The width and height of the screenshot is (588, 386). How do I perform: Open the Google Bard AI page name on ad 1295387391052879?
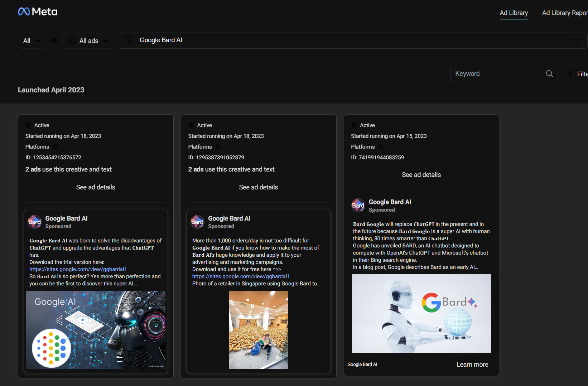click(229, 218)
